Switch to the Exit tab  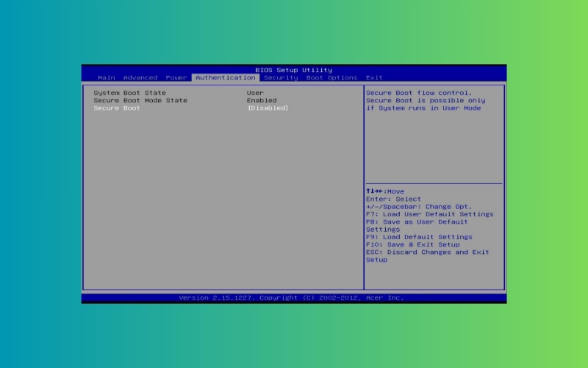[374, 78]
